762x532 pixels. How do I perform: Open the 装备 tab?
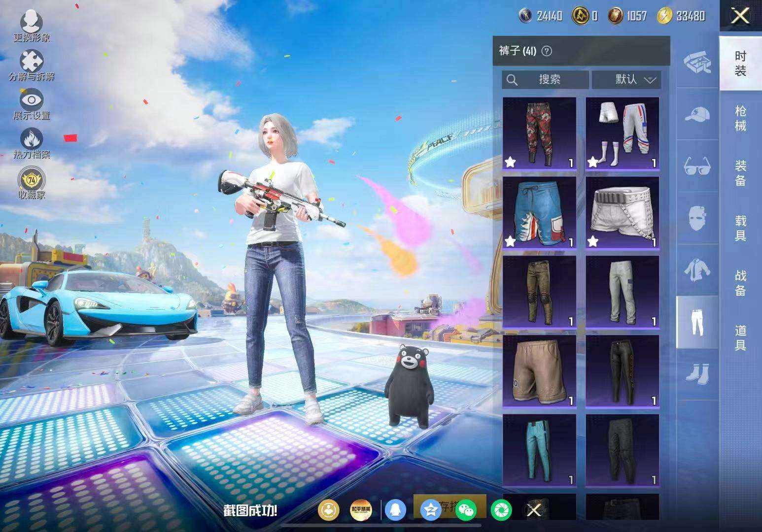[740, 173]
